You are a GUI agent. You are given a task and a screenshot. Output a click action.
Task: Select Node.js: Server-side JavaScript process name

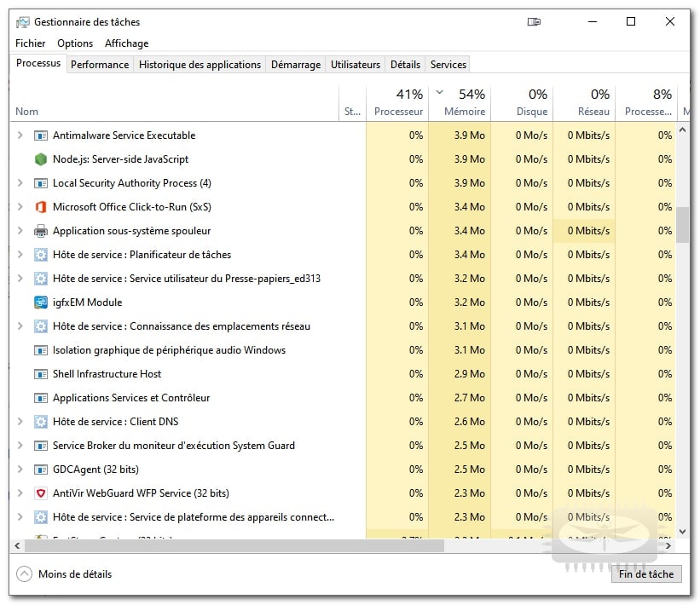(x=120, y=159)
